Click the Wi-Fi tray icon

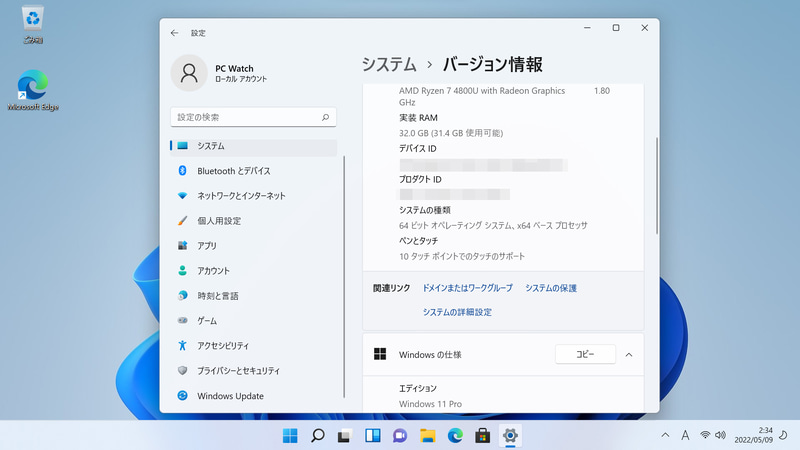[x=705, y=435]
